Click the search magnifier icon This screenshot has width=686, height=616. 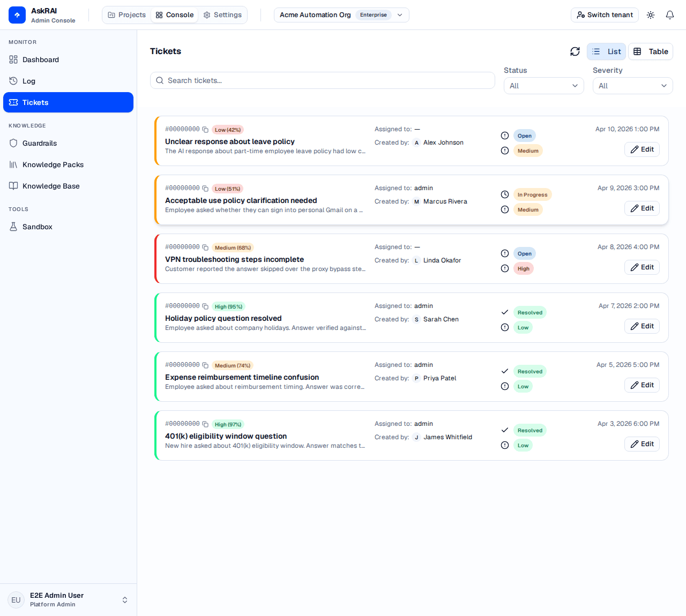click(x=160, y=80)
